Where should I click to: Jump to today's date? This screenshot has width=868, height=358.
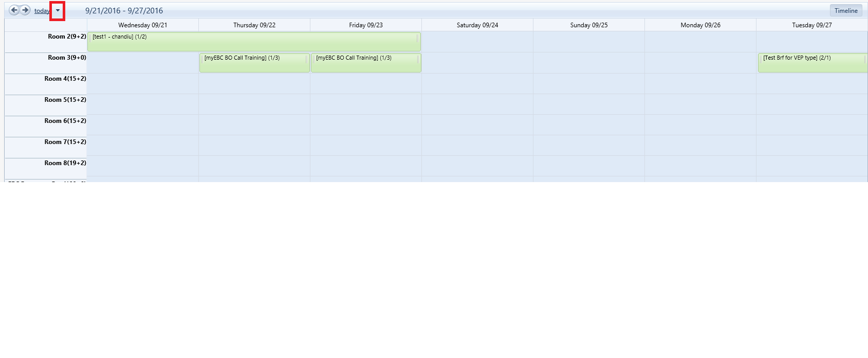(x=42, y=11)
